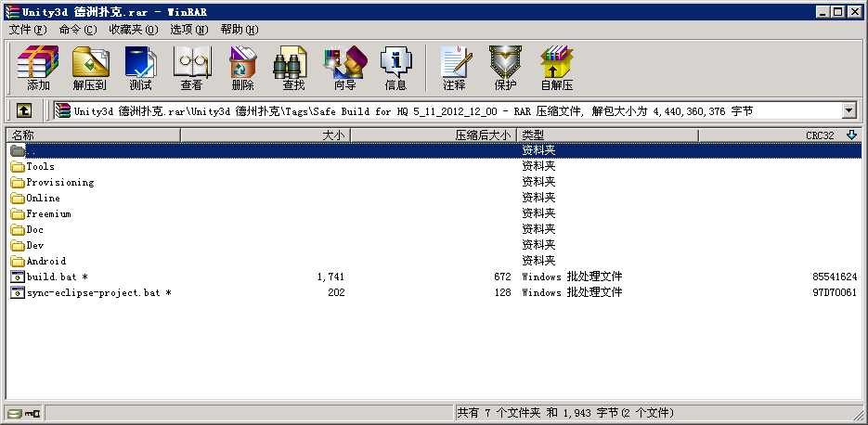The width and height of the screenshot is (868, 425).
Task: Click the 自解压 (SFX) toolbar icon
Action: 556,68
